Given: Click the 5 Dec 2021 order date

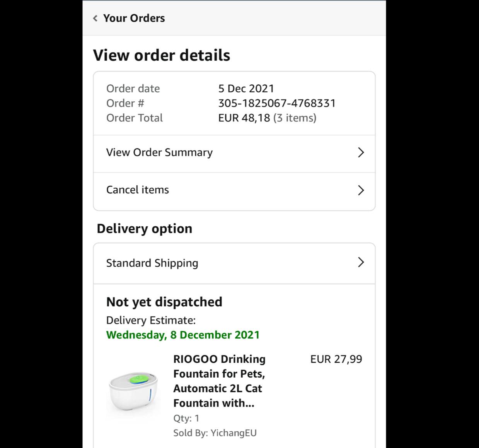Looking at the screenshot, I should (x=246, y=89).
